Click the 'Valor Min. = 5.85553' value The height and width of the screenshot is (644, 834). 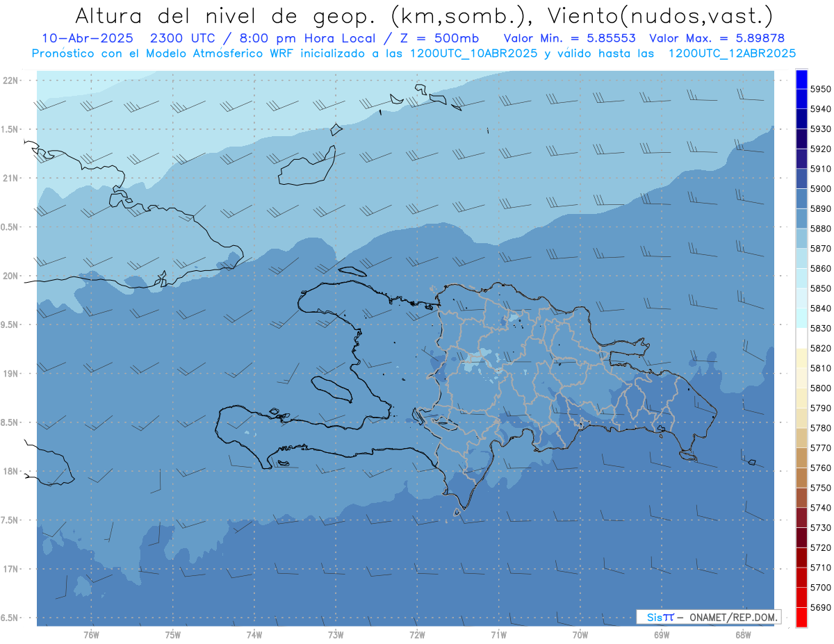click(x=569, y=38)
